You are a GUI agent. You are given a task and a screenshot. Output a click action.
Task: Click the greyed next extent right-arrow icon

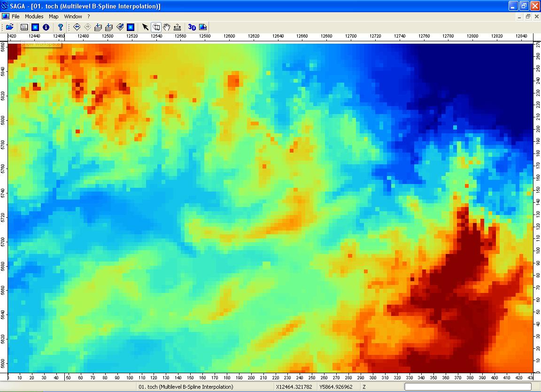[88, 27]
